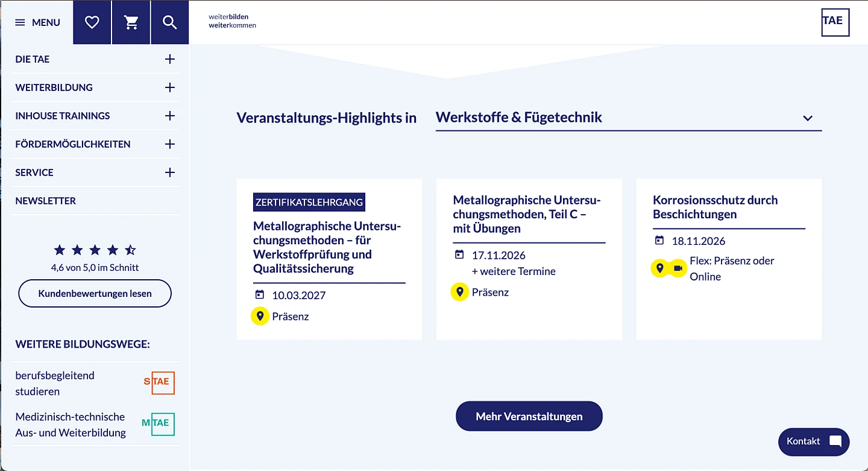Click the '4,6 von 5,0 im Schnitt' text

(95, 267)
